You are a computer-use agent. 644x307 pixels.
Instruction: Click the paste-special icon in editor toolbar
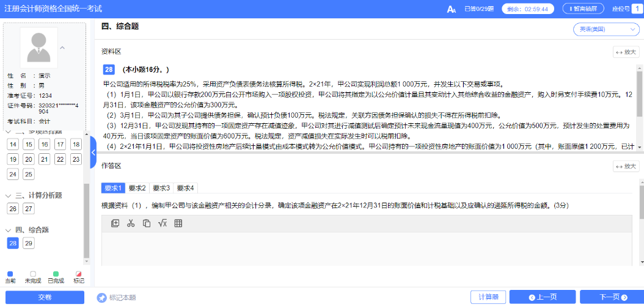point(115,223)
